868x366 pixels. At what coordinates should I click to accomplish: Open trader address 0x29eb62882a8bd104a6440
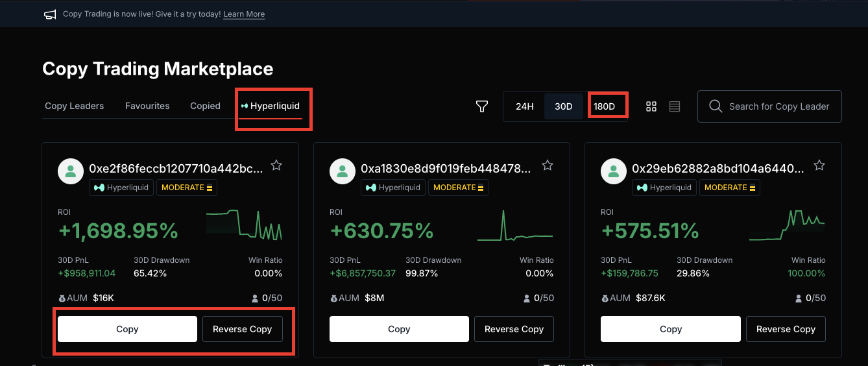click(718, 168)
